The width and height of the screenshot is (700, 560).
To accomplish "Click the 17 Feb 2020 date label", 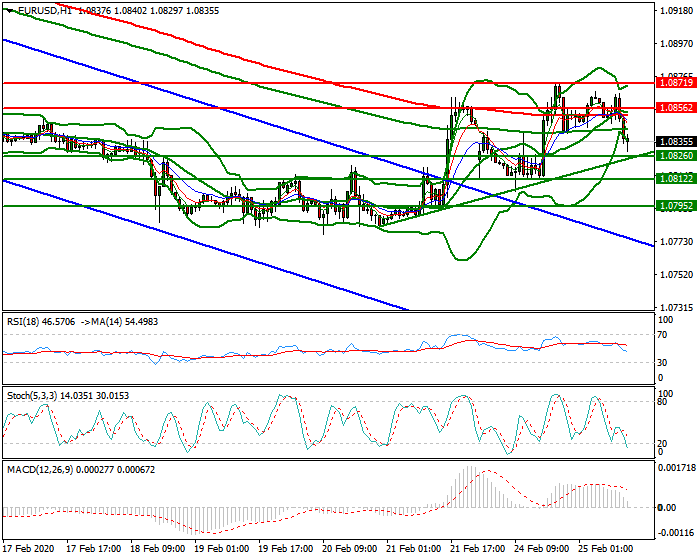I will [29, 549].
